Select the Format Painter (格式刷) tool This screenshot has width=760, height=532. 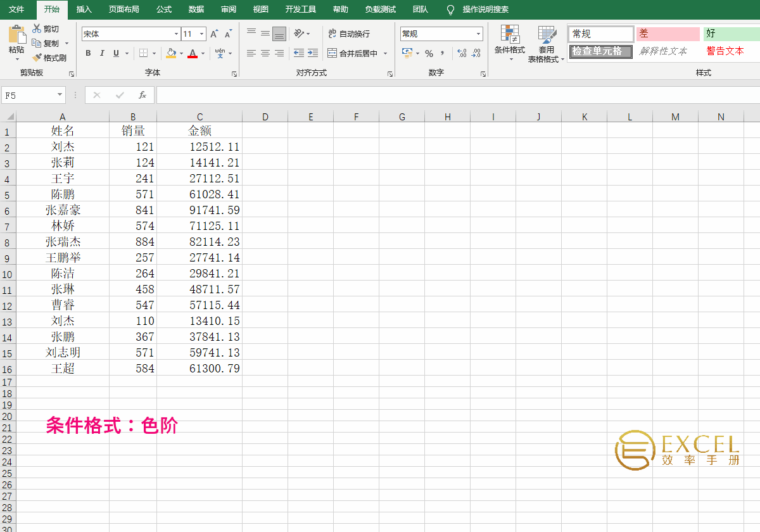click(49, 58)
